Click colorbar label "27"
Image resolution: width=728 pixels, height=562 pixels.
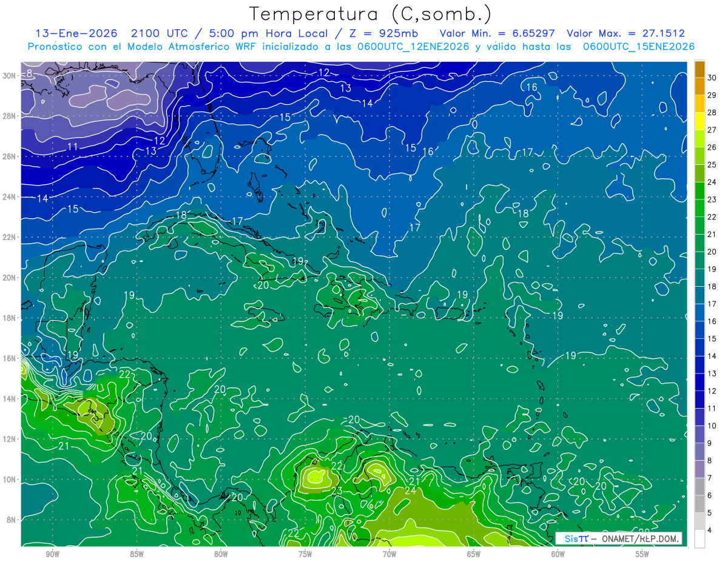tap(712, 130)
